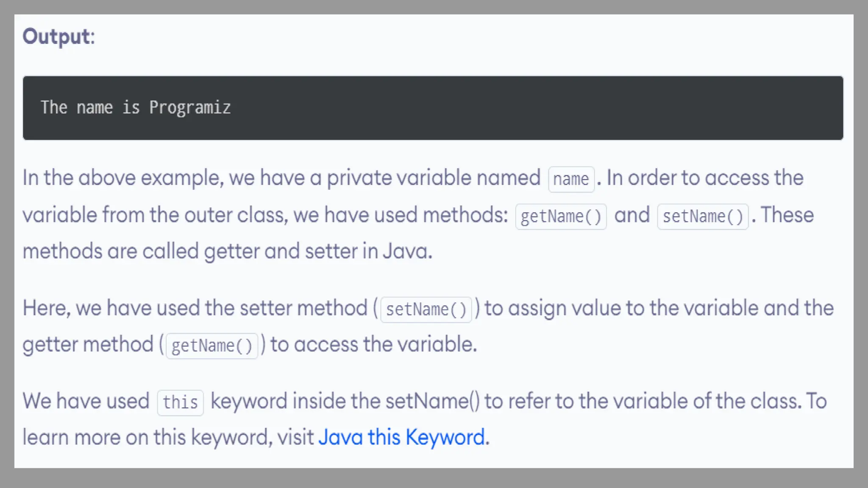Click the Output heading
Image resolution: width=868 pixels, height=488 pixels.
[58, 36]
